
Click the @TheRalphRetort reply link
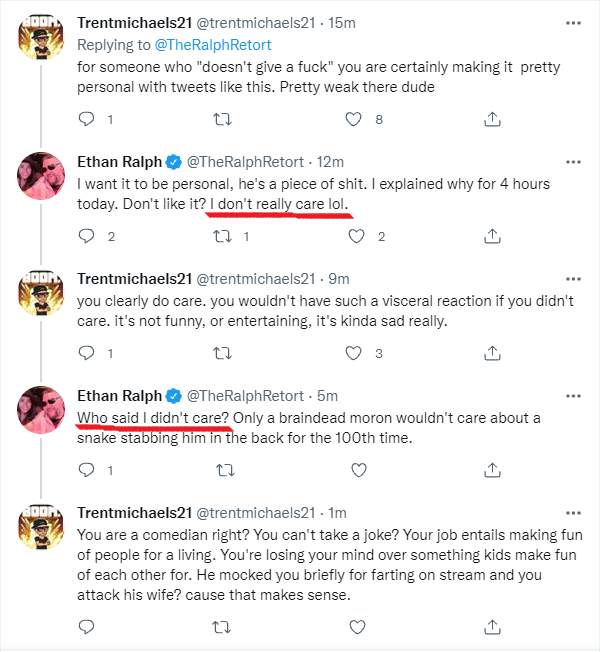[213, 45]
